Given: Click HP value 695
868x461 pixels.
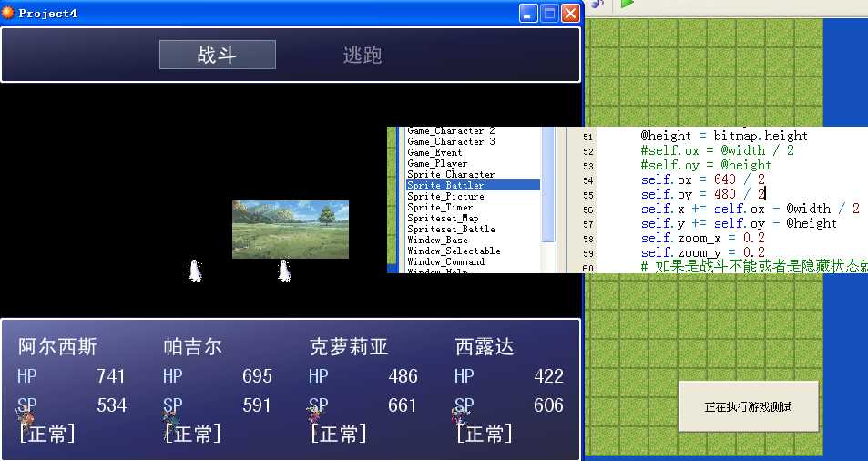Looking at the screenshot, I should [x=257, y=376].
